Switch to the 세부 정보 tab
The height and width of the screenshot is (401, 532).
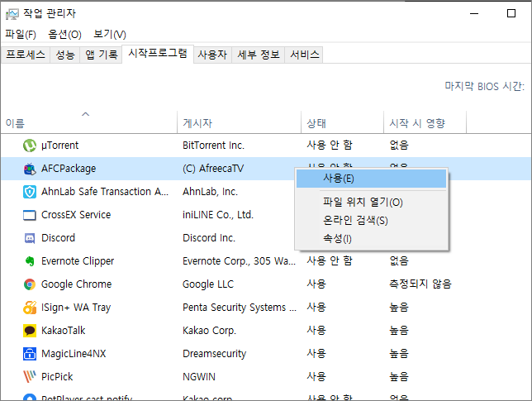(x=259, y=55)
